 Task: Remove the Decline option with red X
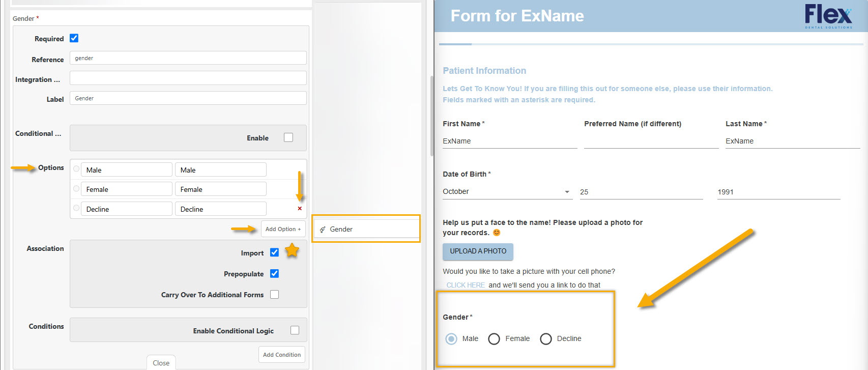(x=300, y=209)
